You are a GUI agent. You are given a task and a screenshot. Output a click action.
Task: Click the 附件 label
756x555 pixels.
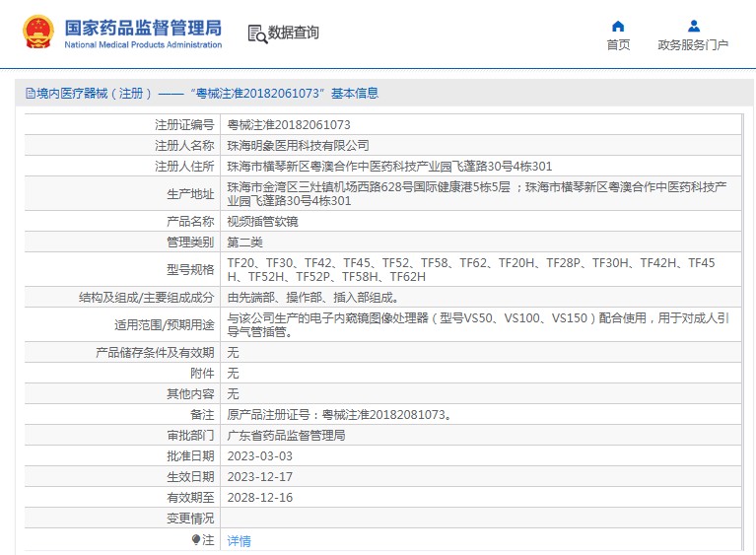click(x=202, y=374)
